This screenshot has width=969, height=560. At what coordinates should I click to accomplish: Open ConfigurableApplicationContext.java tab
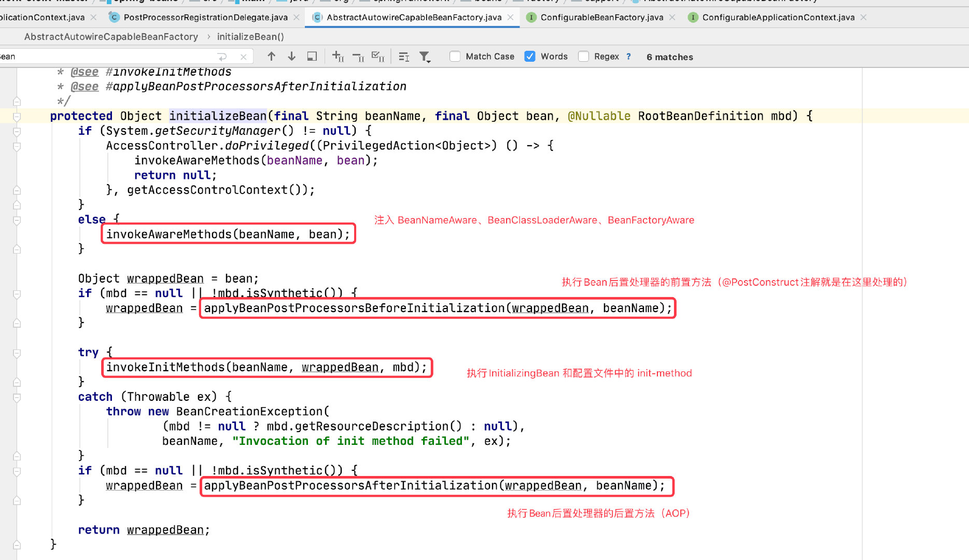point(778,17)
